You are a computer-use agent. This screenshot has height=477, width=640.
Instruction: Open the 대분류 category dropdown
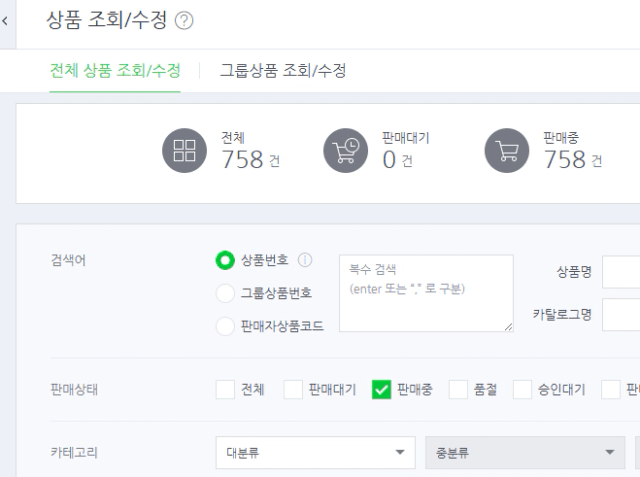click(316, 453)
